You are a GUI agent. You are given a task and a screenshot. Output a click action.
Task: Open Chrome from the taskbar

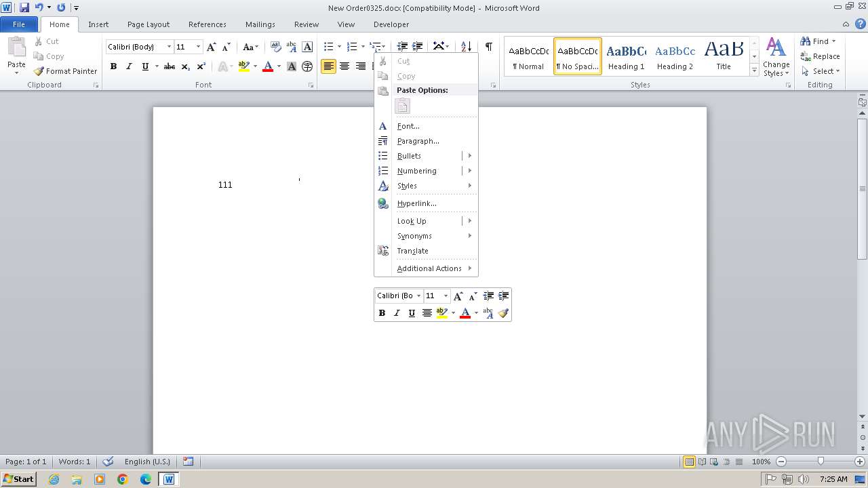123,479
